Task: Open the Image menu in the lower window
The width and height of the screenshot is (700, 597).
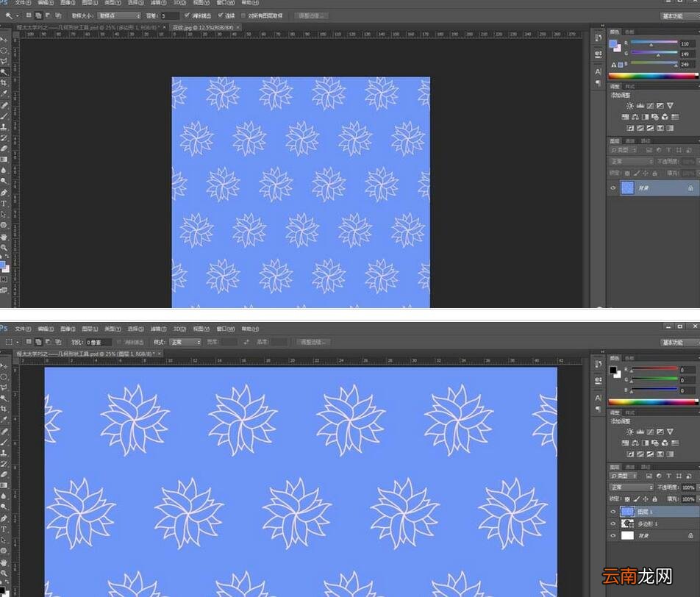Action: click(68, 329)
